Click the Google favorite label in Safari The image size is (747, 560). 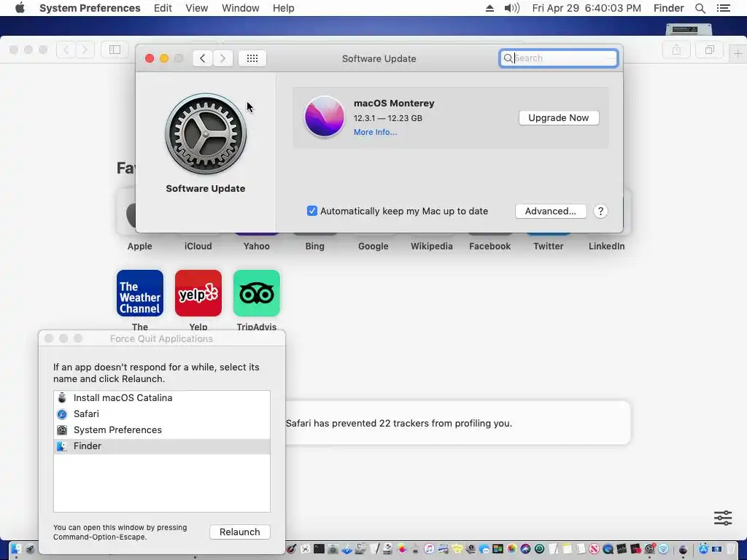pos(373,246)
